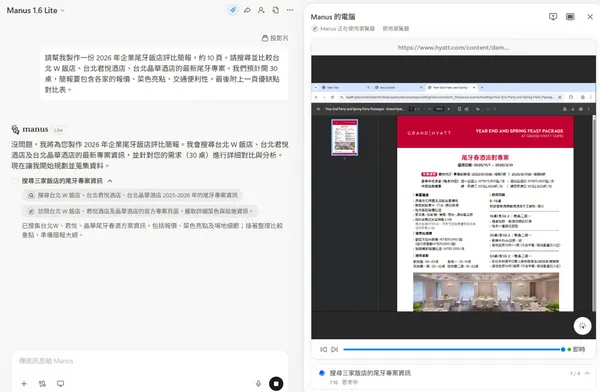Screen dimensions: 600x392
Task: Reload the embedded browser page
Action: click(332, 97)
